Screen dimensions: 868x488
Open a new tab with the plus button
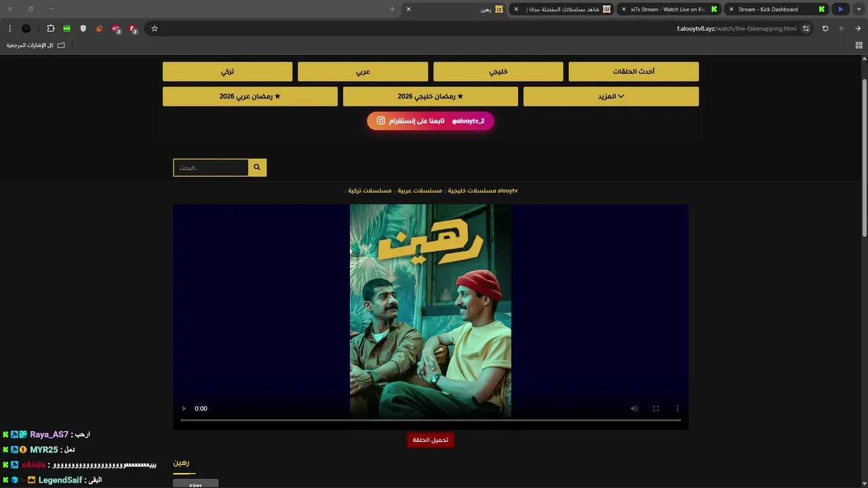[x=392, y=9]
